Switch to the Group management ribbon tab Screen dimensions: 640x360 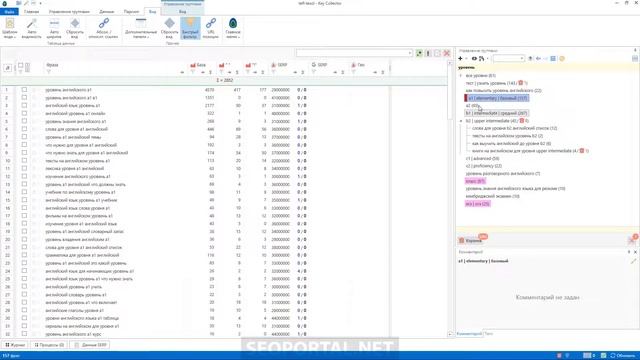(x=69, y=11)
